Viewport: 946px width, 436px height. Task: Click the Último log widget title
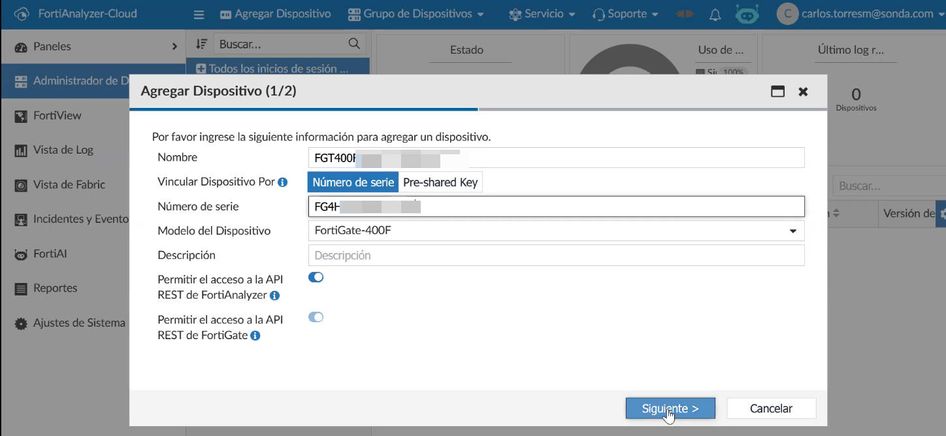coord(851,50)
